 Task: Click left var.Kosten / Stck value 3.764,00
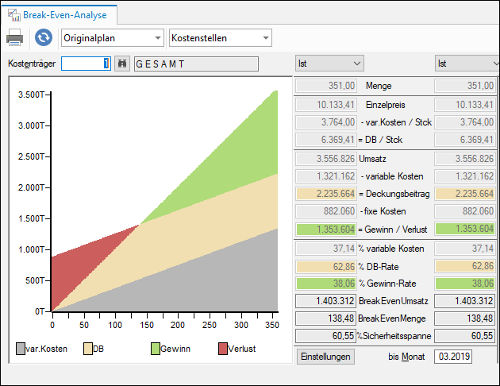click(x=326, y=122)
